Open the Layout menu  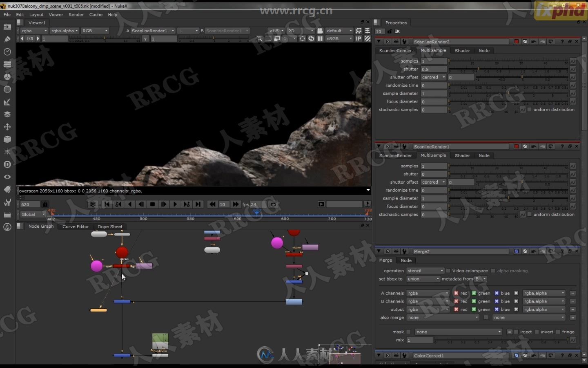click(x=36, y=14)
